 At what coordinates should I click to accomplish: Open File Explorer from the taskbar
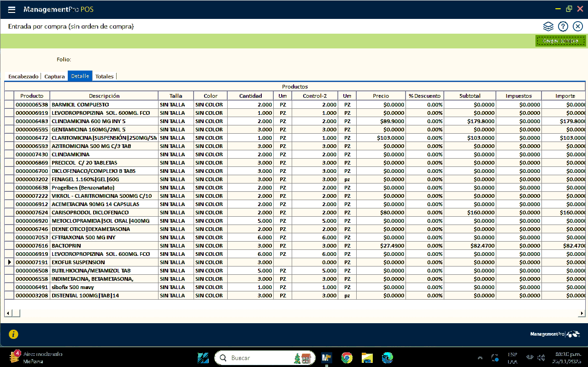tap(367, 358)
